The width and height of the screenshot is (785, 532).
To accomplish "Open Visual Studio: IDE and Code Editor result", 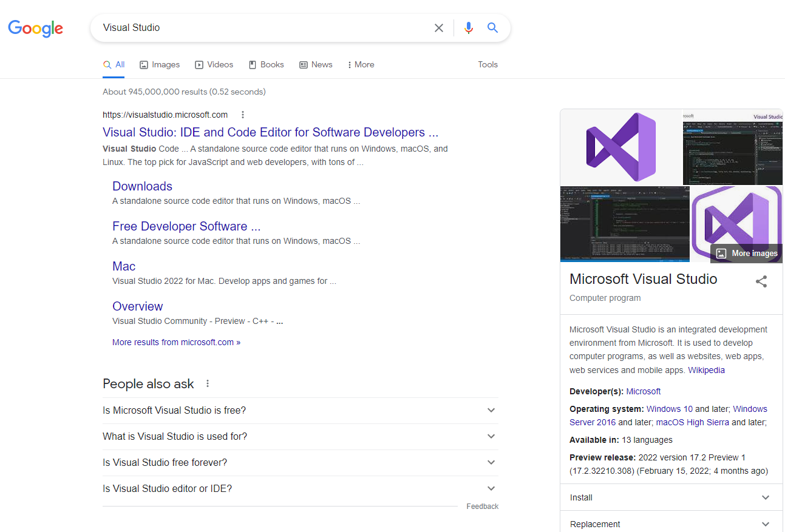I will coord(270,132).
